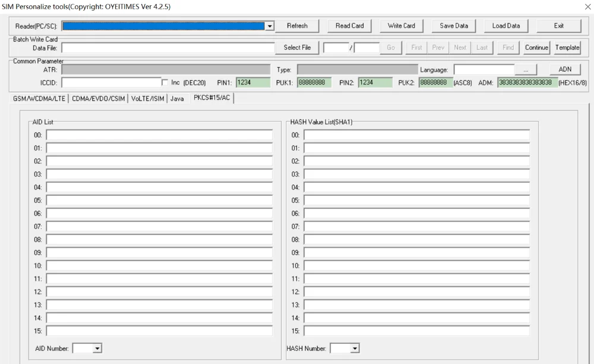Click the Read Card button
The image size is (594, 364).
[x=349, y=26]
